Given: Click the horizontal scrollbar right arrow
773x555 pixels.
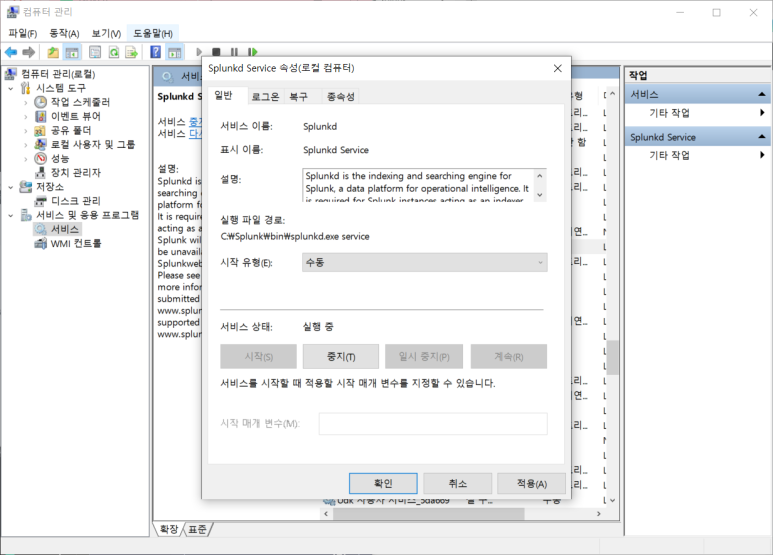Looking at the screenshot, I should point(598,514).
